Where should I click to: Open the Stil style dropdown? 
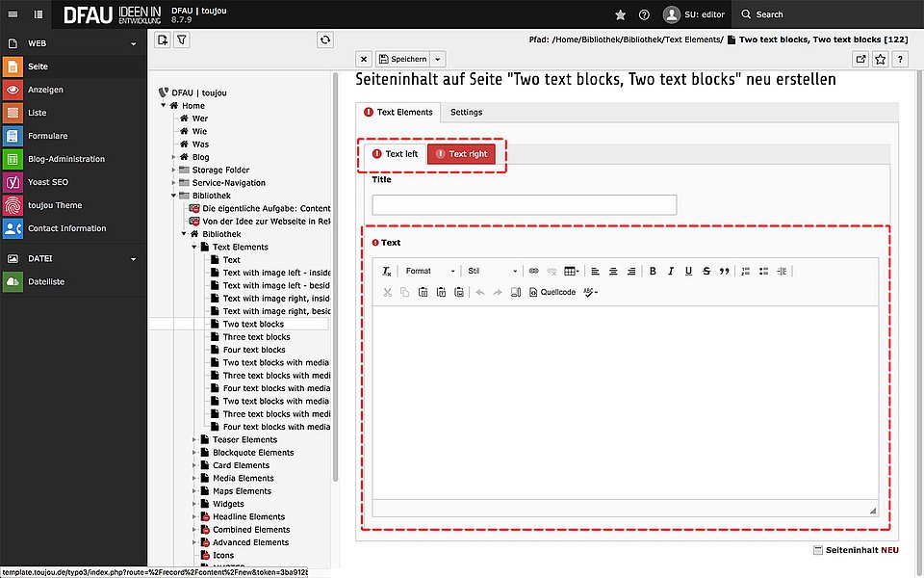[x=492, y=272]
